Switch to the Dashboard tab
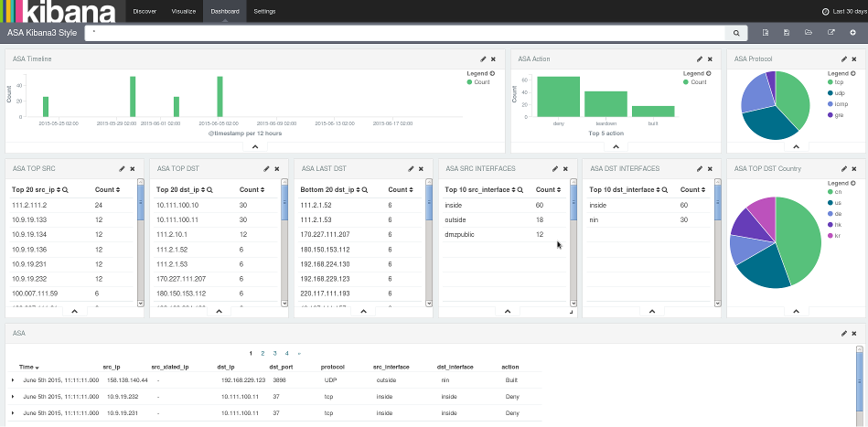 click(x=225, y=11)
